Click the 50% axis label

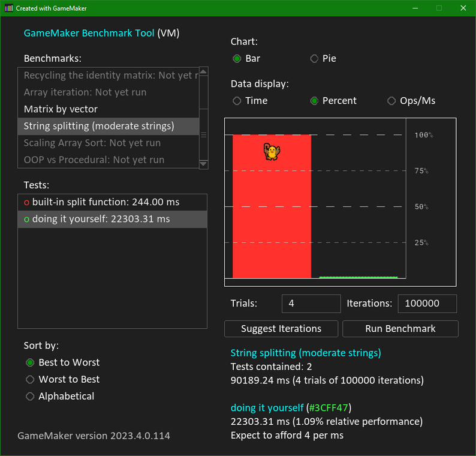tap(421, 207)
